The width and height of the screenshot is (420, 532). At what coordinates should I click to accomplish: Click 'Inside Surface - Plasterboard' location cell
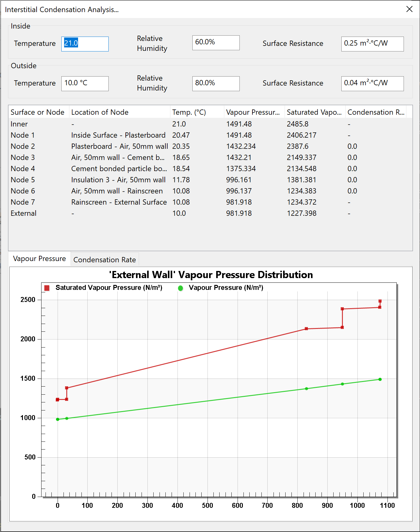118,135
